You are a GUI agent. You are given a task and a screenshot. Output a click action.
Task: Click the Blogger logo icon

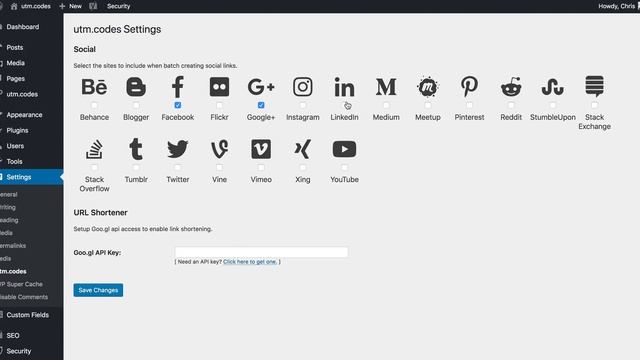pos(136,87)
